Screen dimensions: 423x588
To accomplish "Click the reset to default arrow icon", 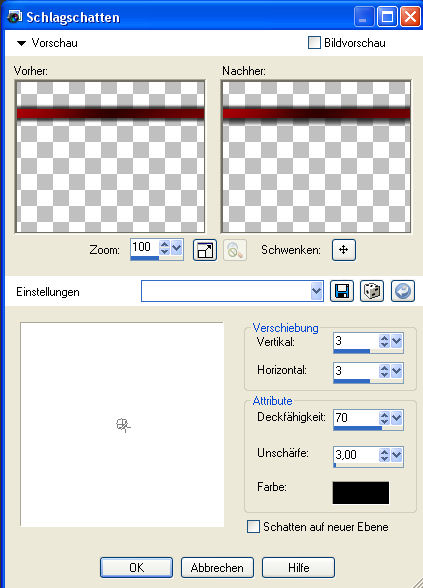I will coord(403,291).
